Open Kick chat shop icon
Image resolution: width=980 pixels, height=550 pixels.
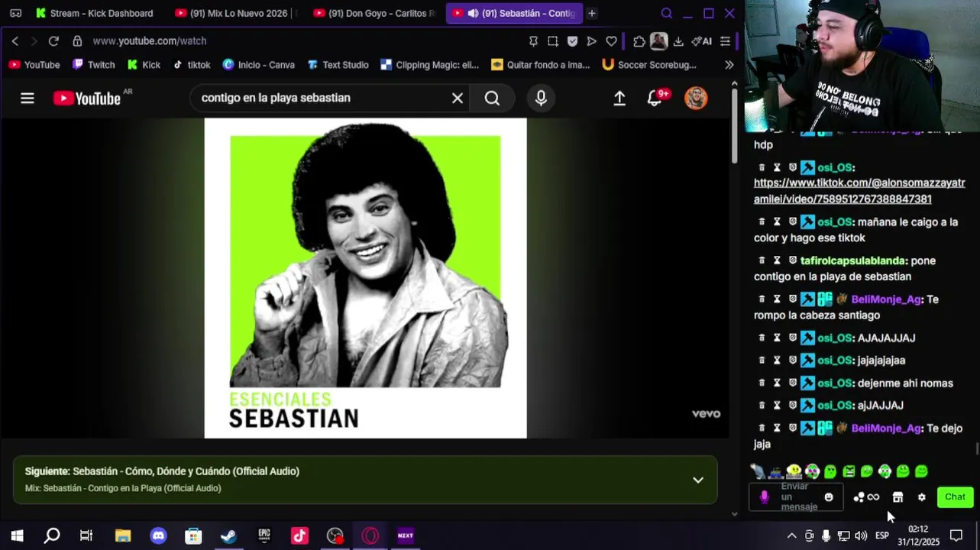click(x=898, y=497)
